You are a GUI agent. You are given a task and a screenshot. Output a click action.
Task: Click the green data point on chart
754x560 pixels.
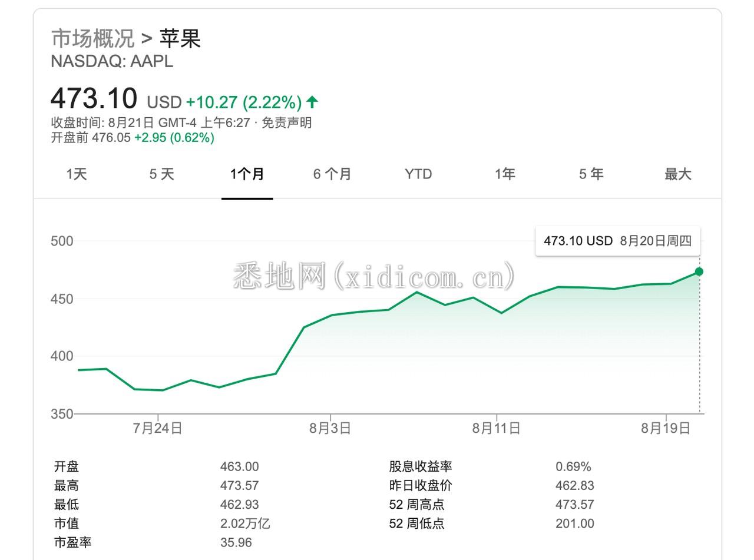point(699,271)
